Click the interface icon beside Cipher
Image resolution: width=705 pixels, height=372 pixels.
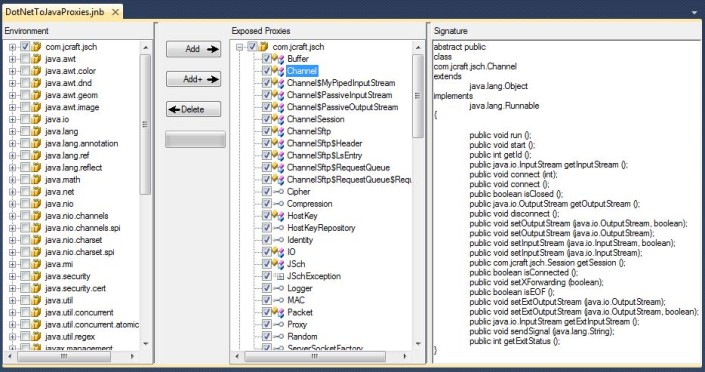279,192
